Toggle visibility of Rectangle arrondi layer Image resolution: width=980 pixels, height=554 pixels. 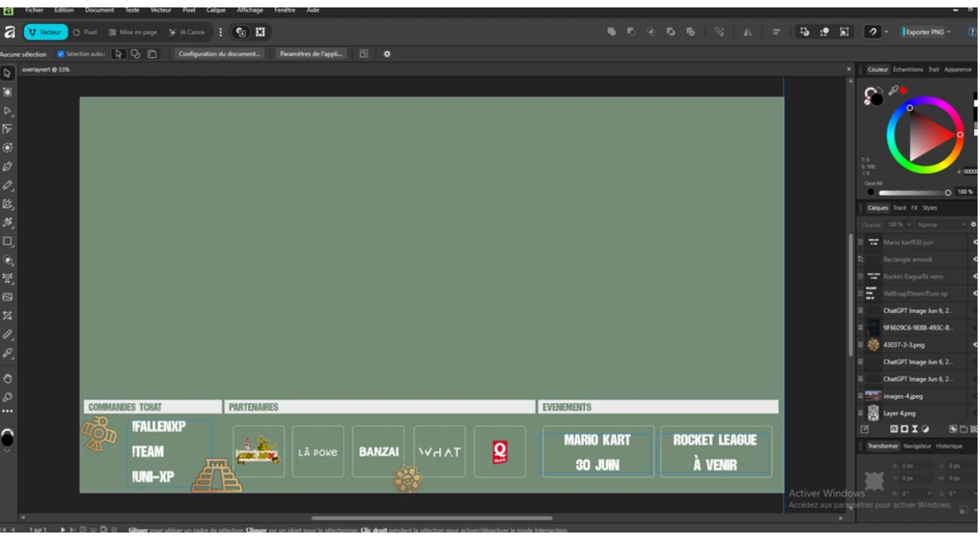[975, 259]
